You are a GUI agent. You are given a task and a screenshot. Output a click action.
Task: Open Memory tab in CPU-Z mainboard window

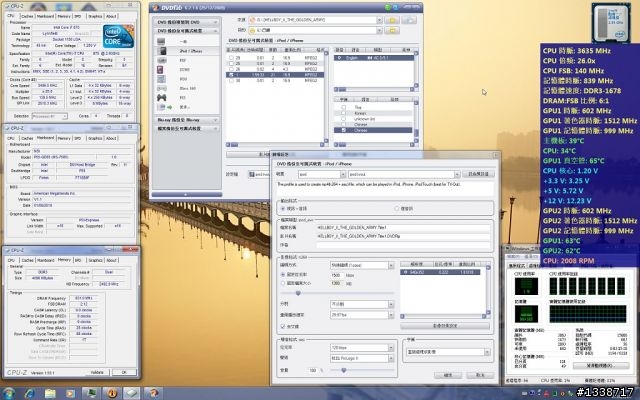(x=64, y=138)
